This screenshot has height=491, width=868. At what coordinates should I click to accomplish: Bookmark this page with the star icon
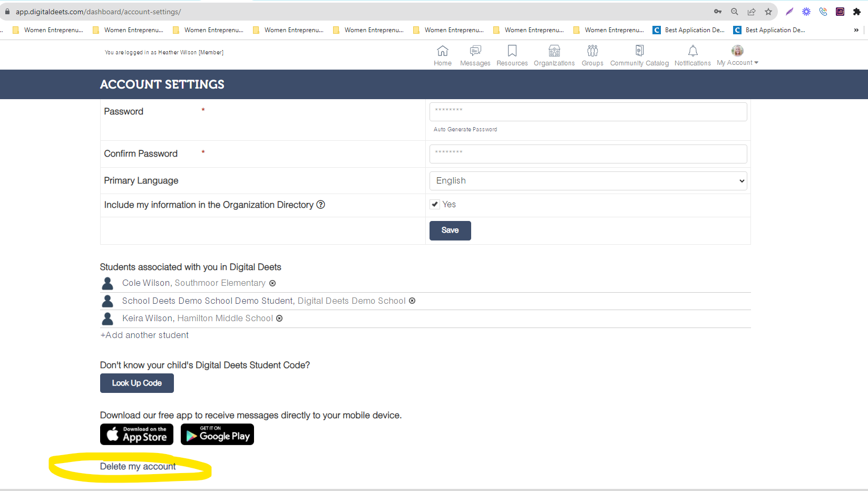(768, 12)
